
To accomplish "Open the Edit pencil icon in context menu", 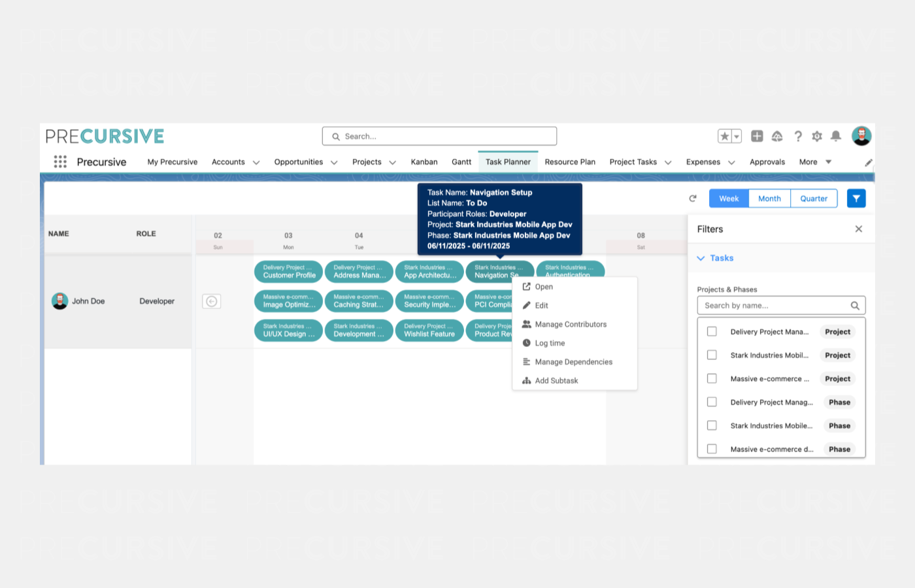I will (527, 305).
